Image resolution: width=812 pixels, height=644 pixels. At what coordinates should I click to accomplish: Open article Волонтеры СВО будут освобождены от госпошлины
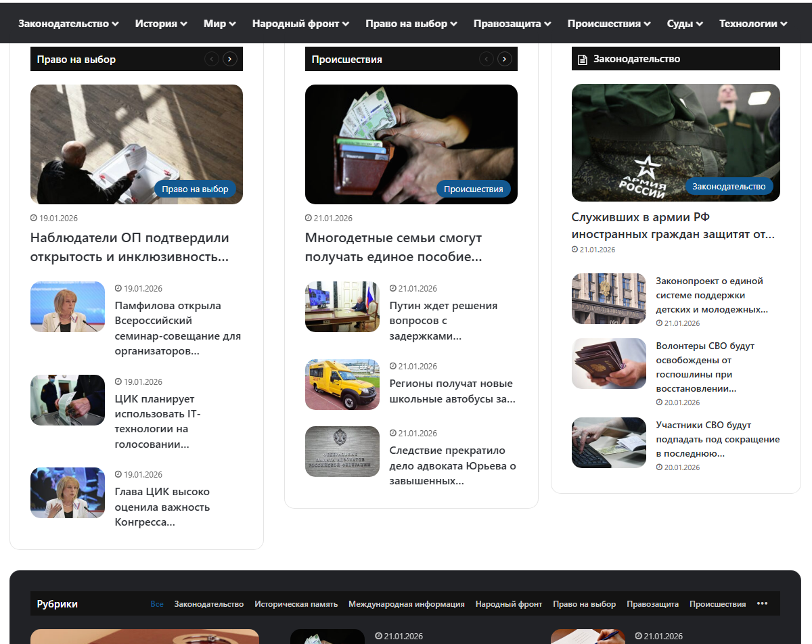coord(706,367)
